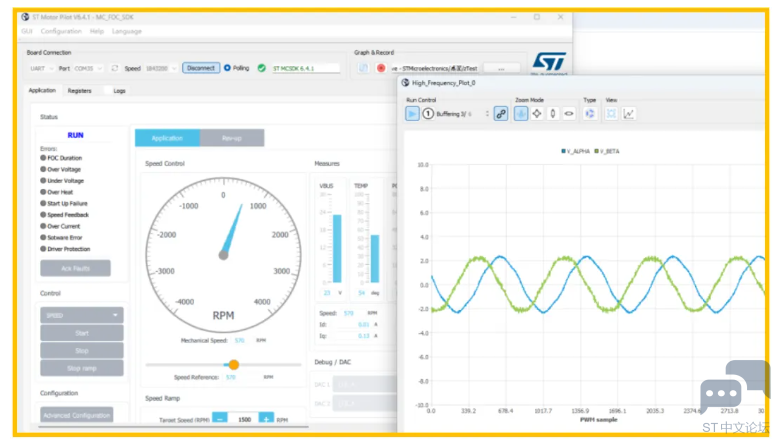Click the Ack Faults button
The height and width of the screenshot is (443, 779).
[76, 268]
